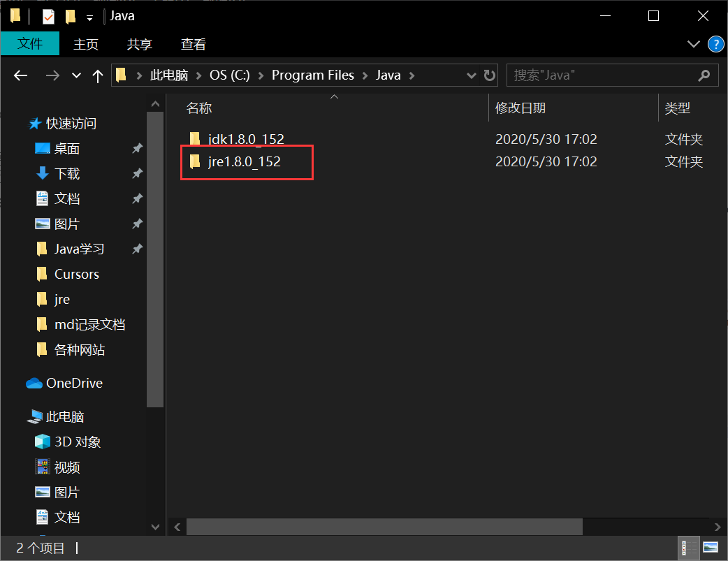Screen dimensions: 728x561
Task: Expand the chevron after Java breadcrumb
Action: pos(412,75)
